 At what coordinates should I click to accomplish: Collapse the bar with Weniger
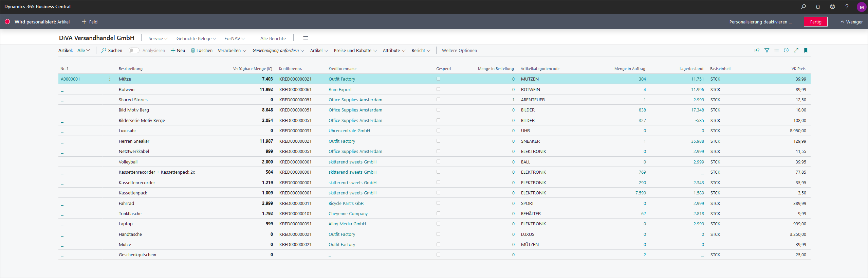coord(851,22)
